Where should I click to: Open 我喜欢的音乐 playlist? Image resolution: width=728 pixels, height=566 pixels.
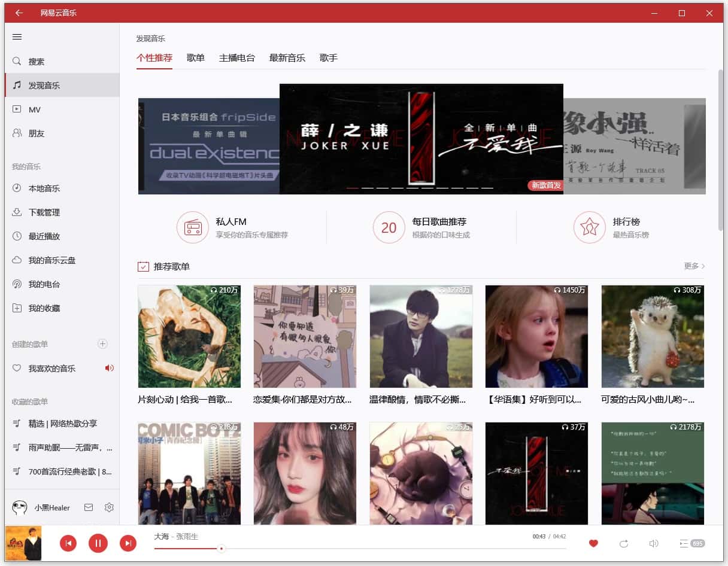62,369
